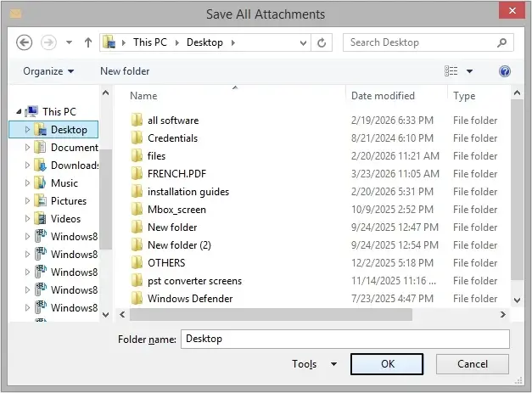532x393 pixels.
Task: Click file list scroll down arrow
Action: pyautogui.click(x=517, y=300)
